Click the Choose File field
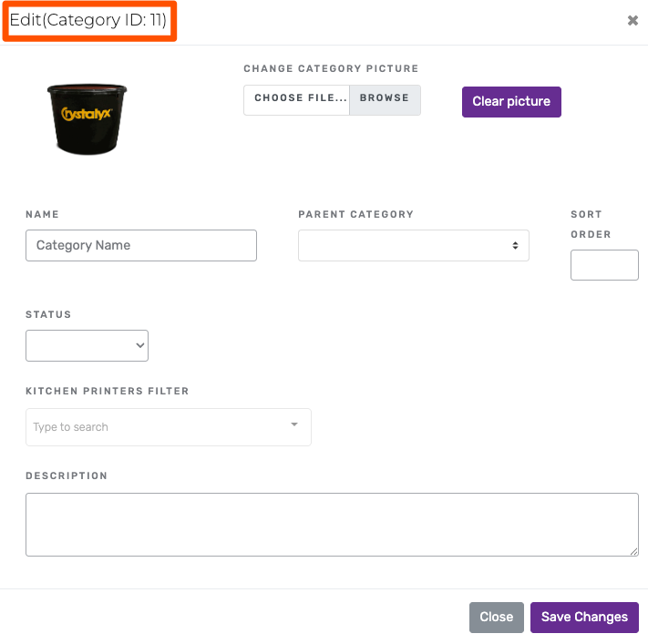 [297, 99]
